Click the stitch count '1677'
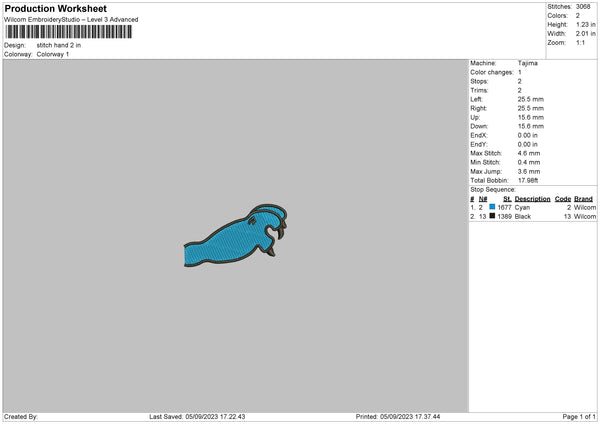 click(504, 207)
